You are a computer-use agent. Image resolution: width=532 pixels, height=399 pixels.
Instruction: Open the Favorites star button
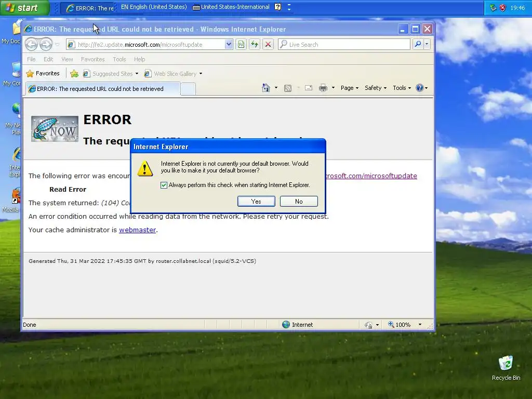[43, 73]
